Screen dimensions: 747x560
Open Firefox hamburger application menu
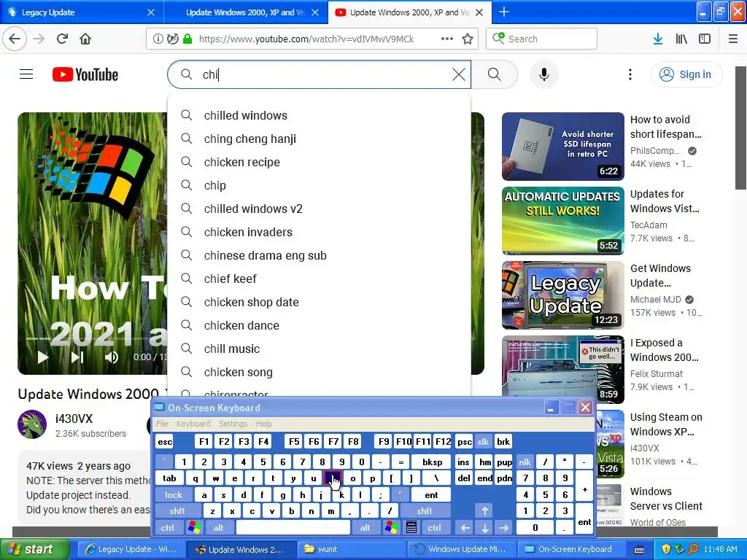coord(733,39)
